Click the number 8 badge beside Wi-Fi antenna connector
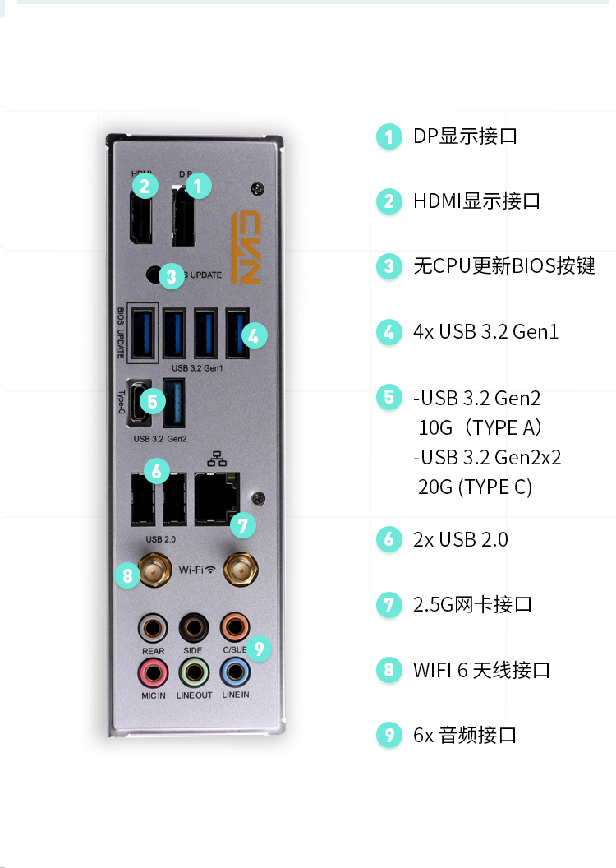The height and width of the screenshot is (868, 616). point(127,575)
